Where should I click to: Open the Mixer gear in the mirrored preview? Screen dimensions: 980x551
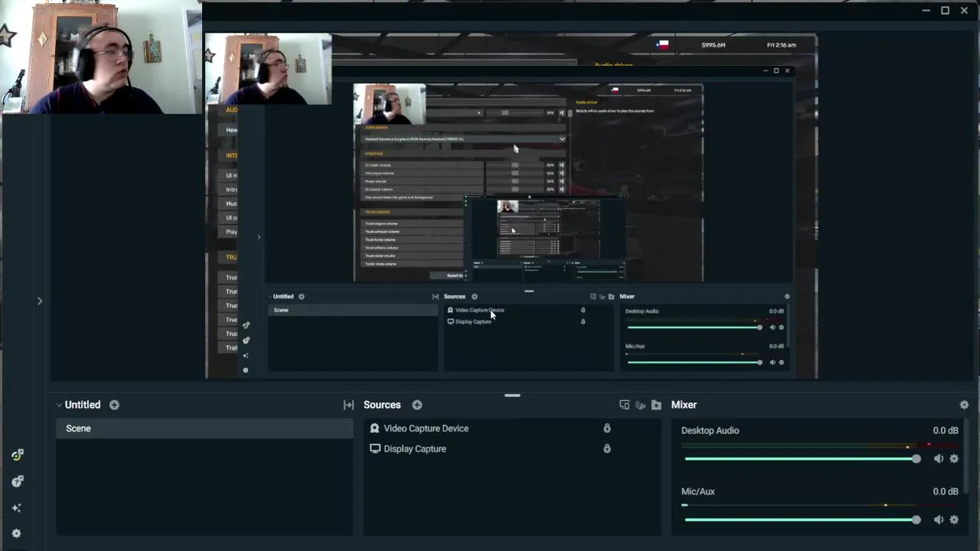pyautogui.click(x=787, y=296)
